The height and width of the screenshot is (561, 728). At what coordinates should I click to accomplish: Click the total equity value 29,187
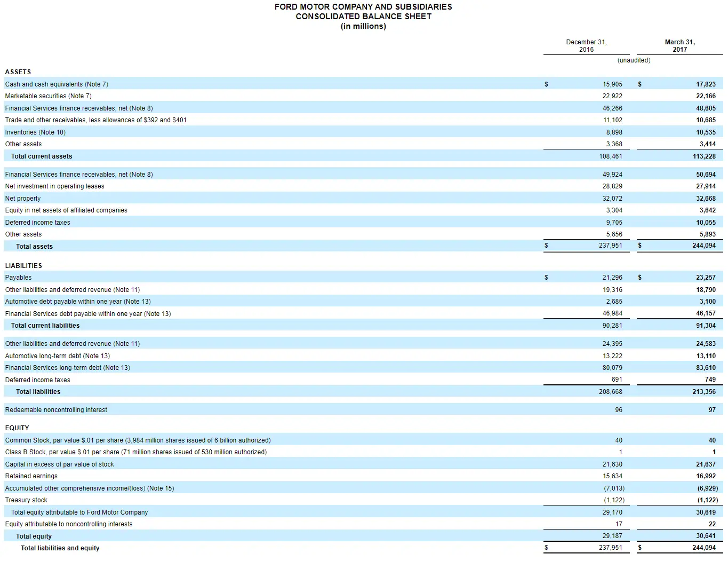coord(613,536)
